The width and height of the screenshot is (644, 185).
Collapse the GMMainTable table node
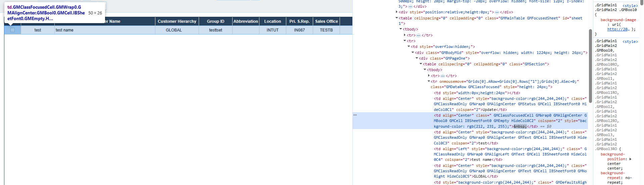coord(397,18)
